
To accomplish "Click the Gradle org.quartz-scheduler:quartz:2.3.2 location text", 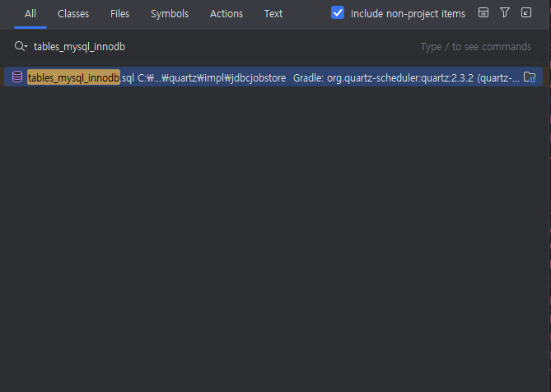I will tap(406, 78).
